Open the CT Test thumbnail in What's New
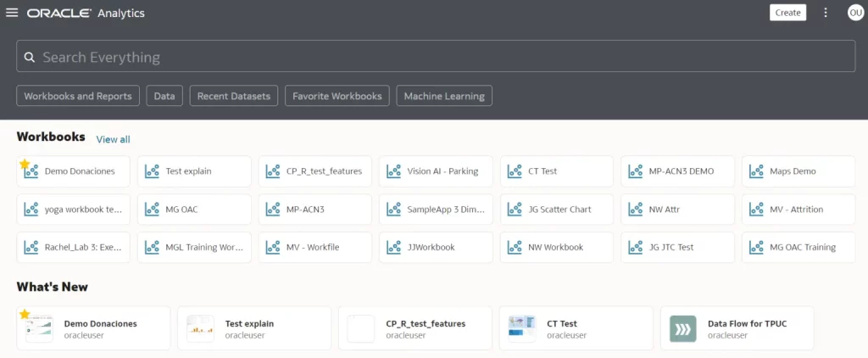The image size is (868, 358). tap(521, 328)
